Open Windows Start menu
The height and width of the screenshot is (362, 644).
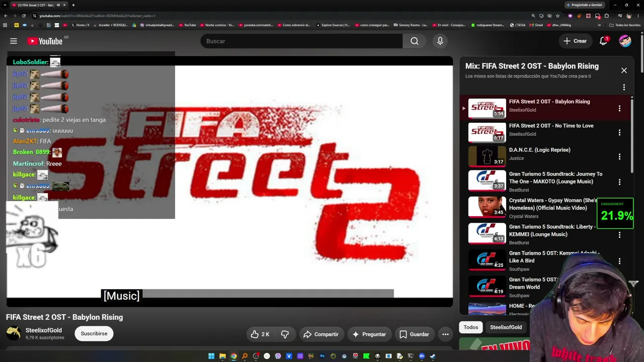click(211, 356)
